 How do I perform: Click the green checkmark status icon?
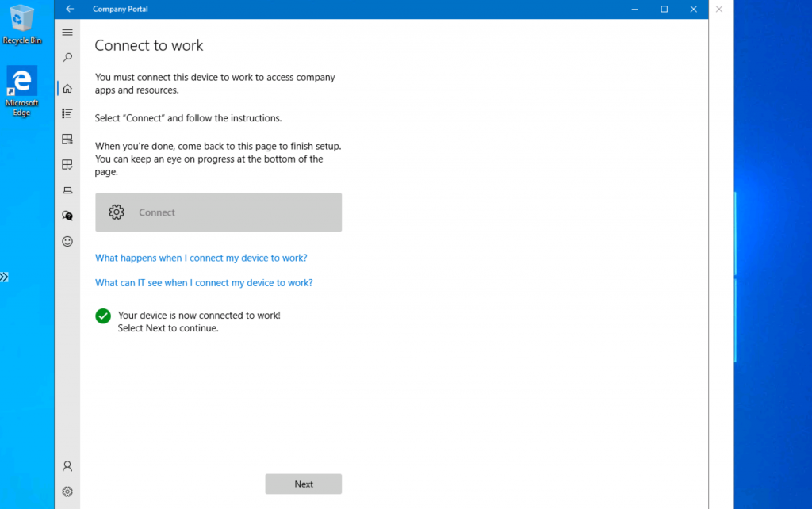click(103, 316)
